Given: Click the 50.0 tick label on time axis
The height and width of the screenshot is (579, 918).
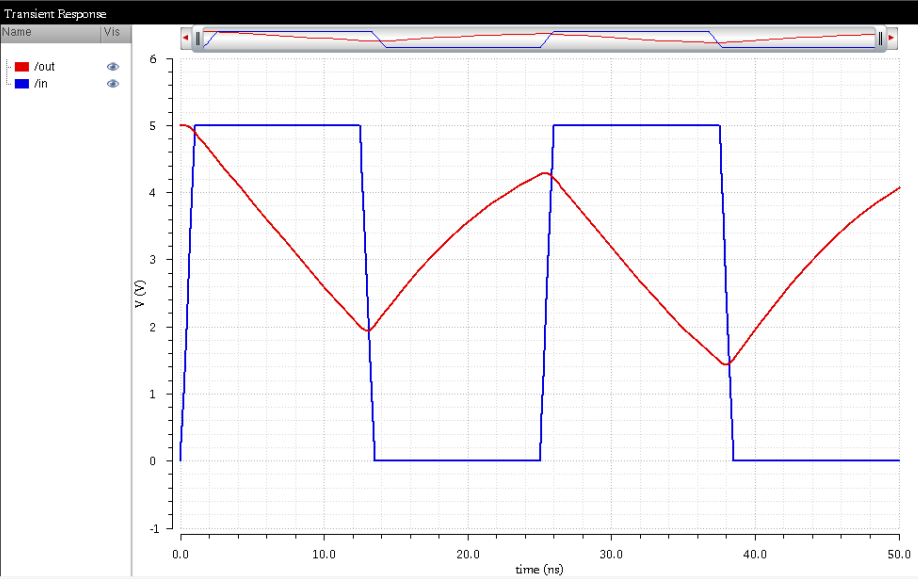Looking at the screenshot, I should (x=898, y=552).
